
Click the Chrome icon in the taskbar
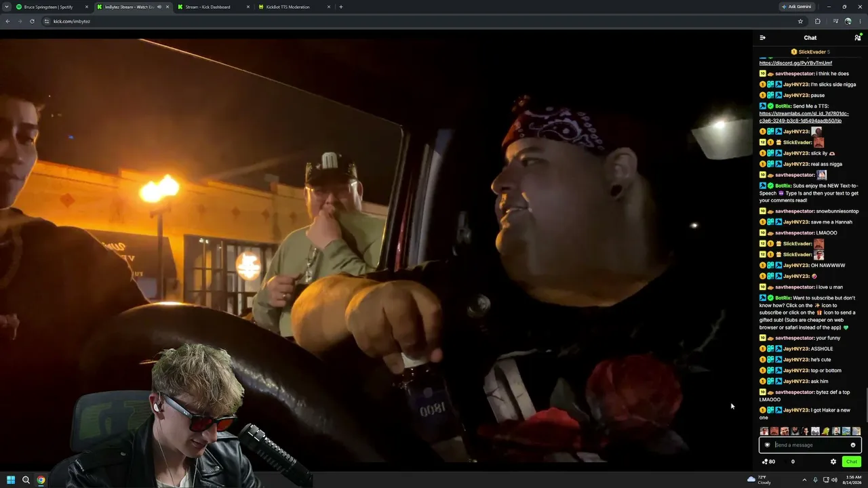[41, 480]
